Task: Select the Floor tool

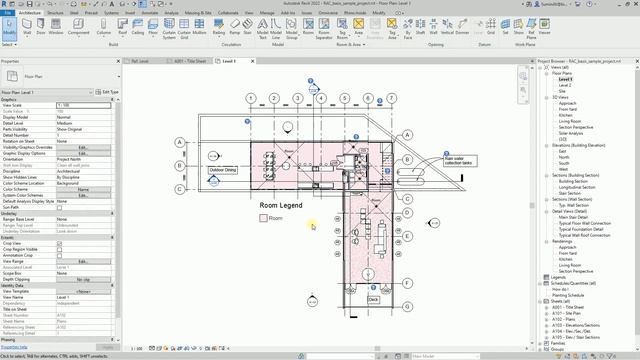Action: pyautogui.click(x=153, y=27)
